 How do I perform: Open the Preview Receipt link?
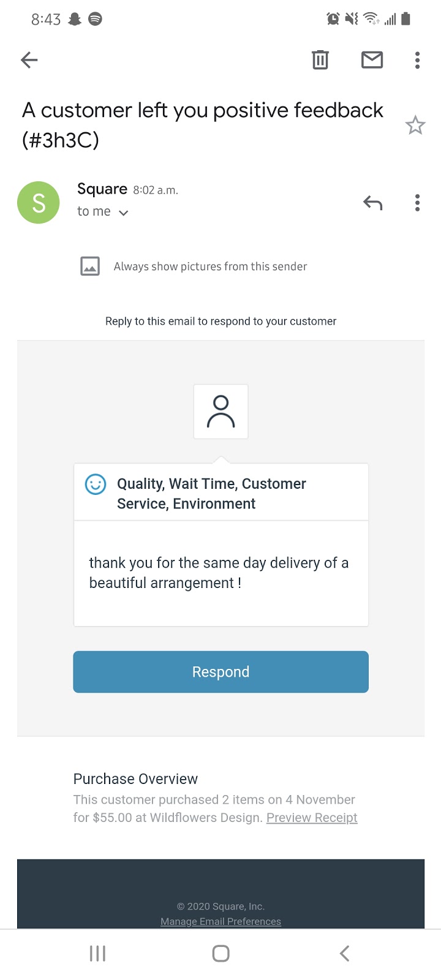coord(312,818)
